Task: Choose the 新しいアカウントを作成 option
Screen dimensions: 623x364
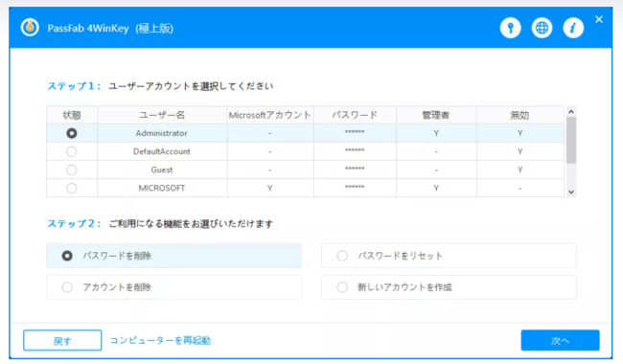Action: [x=449, y=287]
